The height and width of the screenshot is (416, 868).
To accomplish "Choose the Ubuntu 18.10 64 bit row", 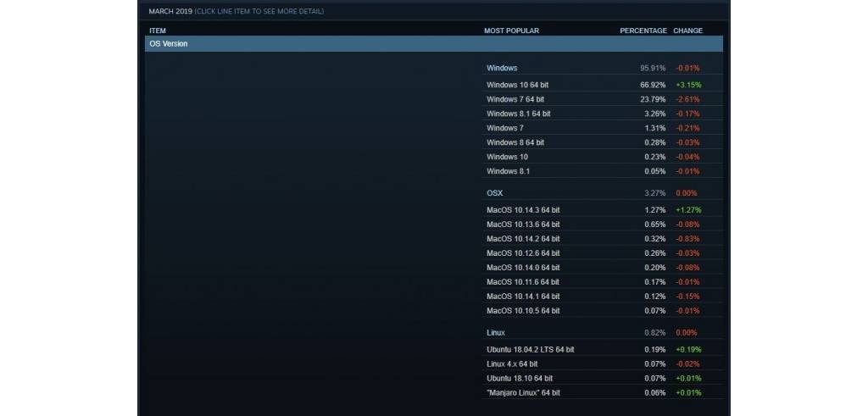I will [x=602, y=378].
